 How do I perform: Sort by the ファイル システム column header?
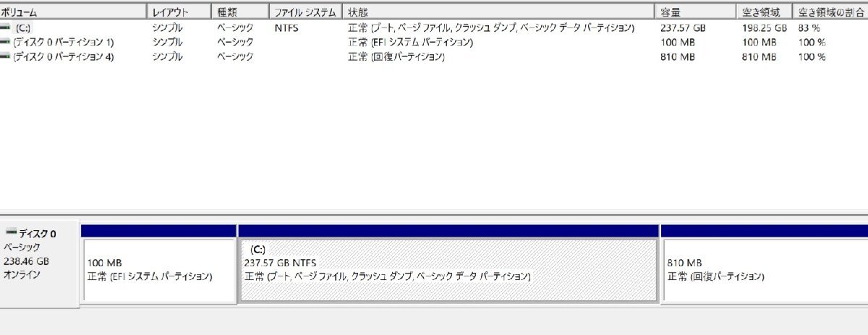(x=306, y=12)
